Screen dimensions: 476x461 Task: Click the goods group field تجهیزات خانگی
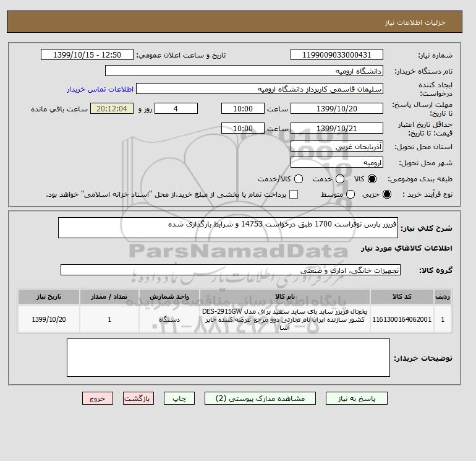(231, 270)
